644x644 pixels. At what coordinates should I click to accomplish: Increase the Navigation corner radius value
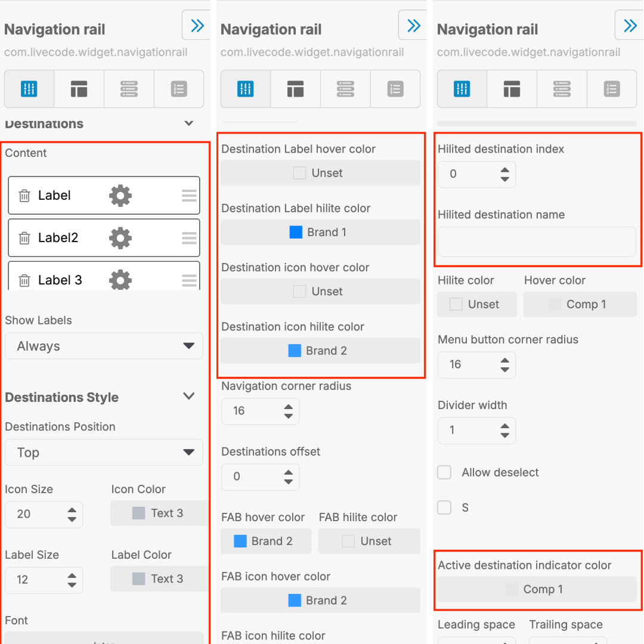click(x=289, y=407)
